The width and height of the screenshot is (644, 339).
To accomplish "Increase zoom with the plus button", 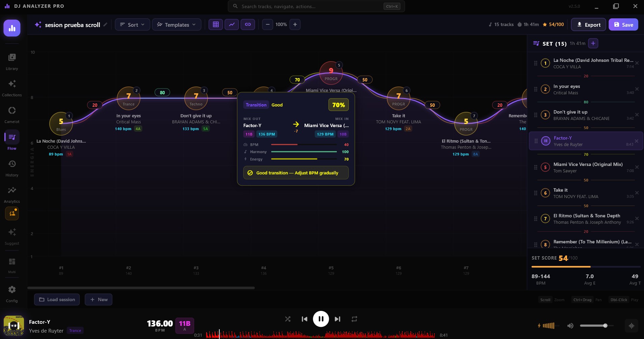I will click(x=295, y=24).
